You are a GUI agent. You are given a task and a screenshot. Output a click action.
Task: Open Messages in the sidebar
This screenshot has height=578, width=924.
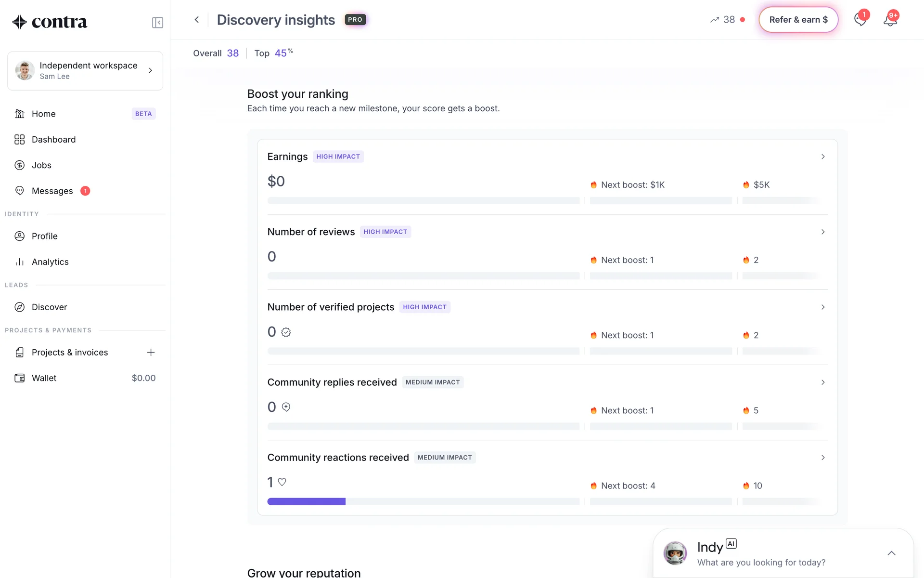click(x=52, y=191)
